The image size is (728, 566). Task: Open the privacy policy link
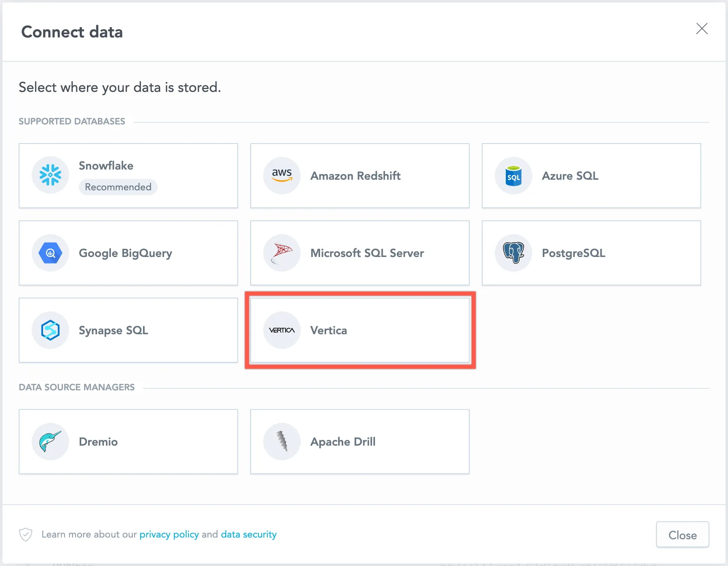tap(169, 534)
